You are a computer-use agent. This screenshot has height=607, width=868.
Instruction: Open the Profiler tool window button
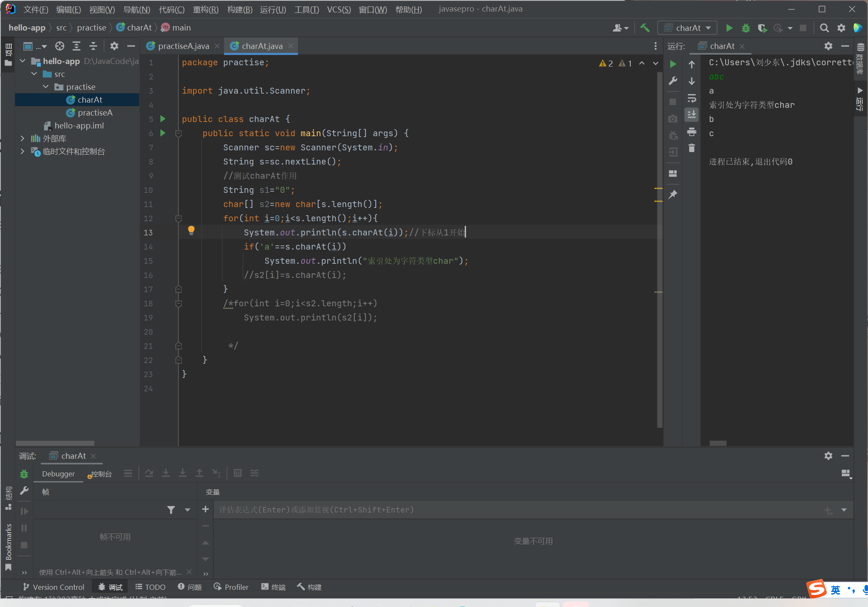[x=232, y=587]
